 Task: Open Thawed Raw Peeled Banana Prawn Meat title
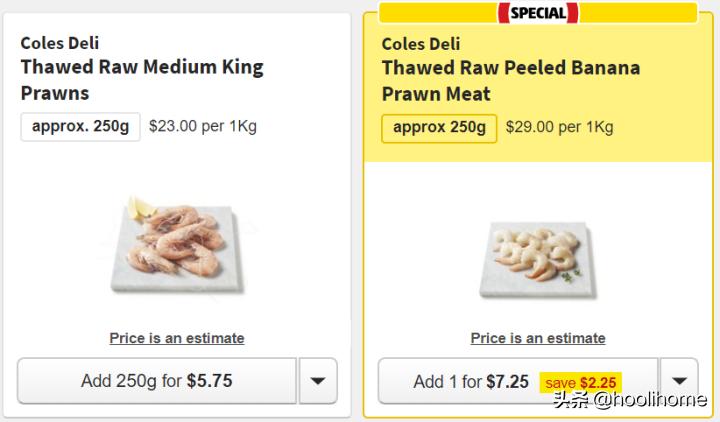point(510,80)
